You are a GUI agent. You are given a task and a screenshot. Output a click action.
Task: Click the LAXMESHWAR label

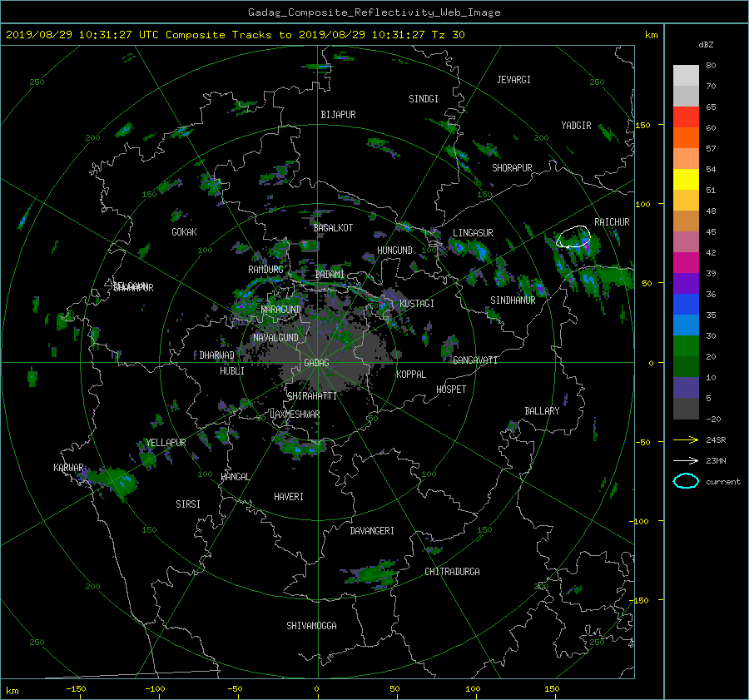(295, 415)
